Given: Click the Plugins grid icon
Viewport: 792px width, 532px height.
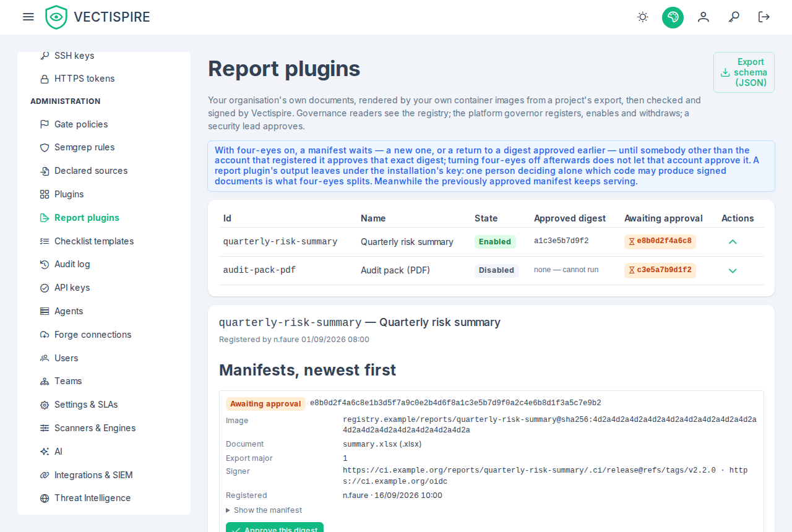Looking at the screenshot, I should pyautogui.click(x=45, y=194).
